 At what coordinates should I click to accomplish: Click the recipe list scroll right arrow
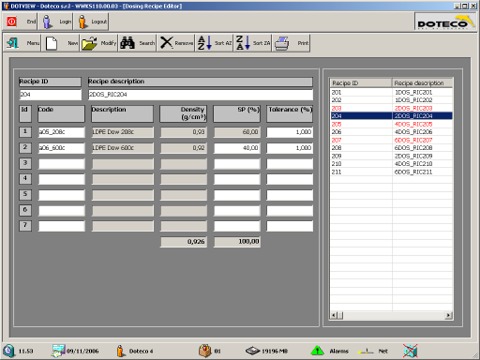coord(449,315)
